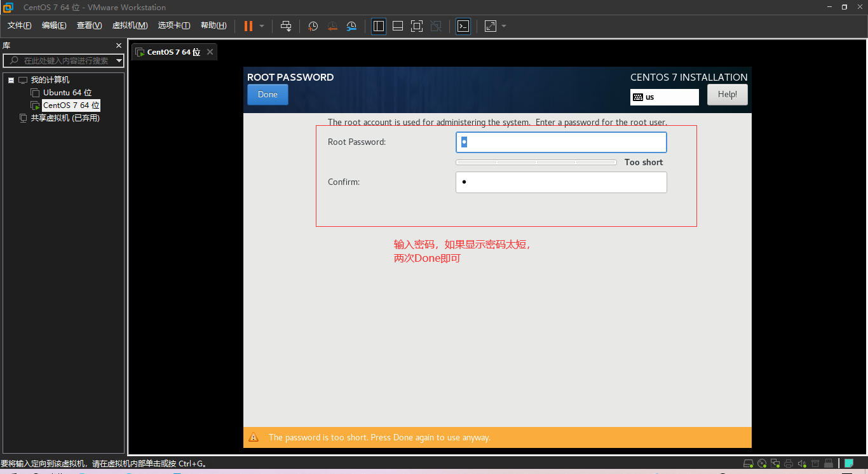
Task: Click the stretch guest display icon
Action: tap(490, 26)
